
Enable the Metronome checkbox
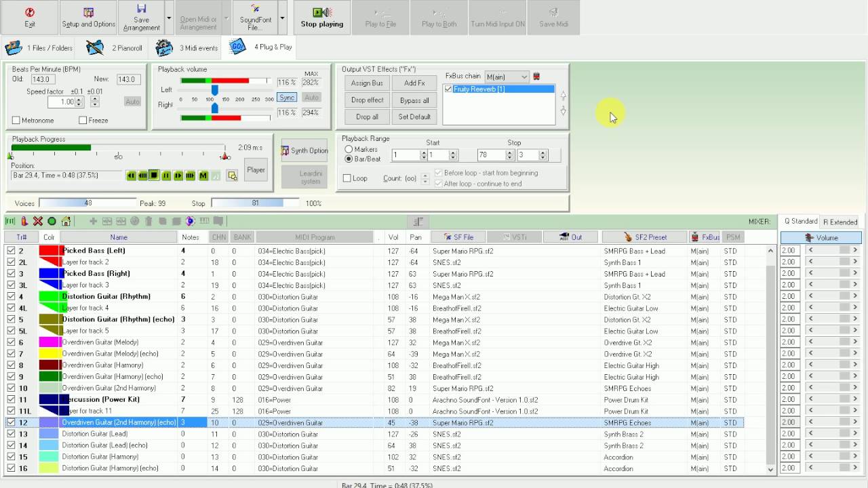(x=16, y=121)
